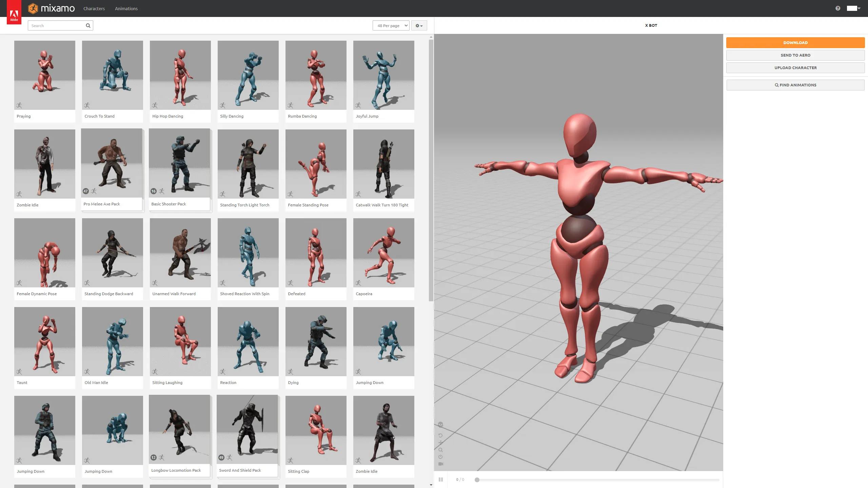Click the running-man icon on Silly Dancing

pos(222,105)
